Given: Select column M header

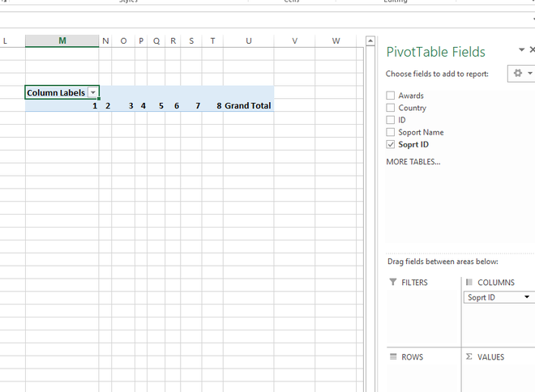Looking at the screenshot, I should (62, 41).
